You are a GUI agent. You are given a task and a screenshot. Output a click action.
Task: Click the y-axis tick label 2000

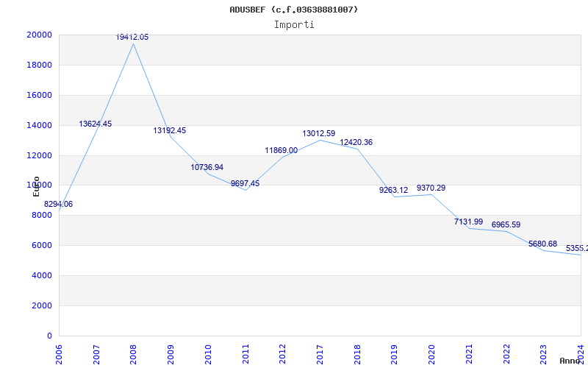[42, 305]
